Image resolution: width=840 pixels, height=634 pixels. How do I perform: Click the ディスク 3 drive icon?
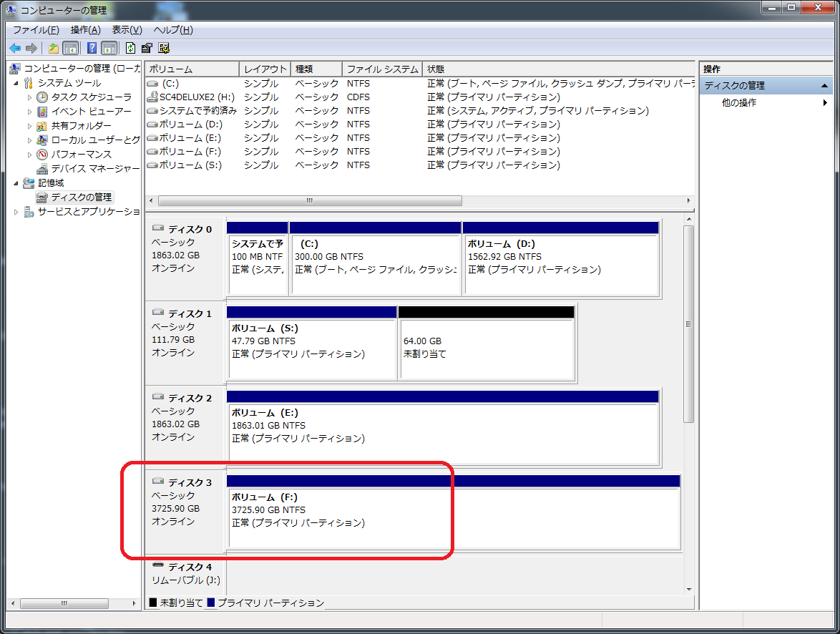(159, 482)
